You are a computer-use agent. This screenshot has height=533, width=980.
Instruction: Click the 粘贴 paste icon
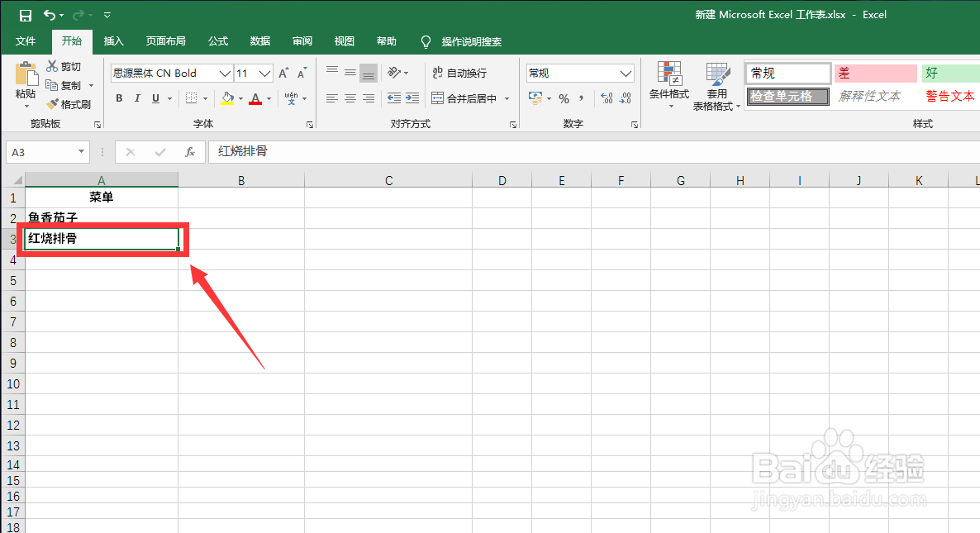(x=26, y=74)
